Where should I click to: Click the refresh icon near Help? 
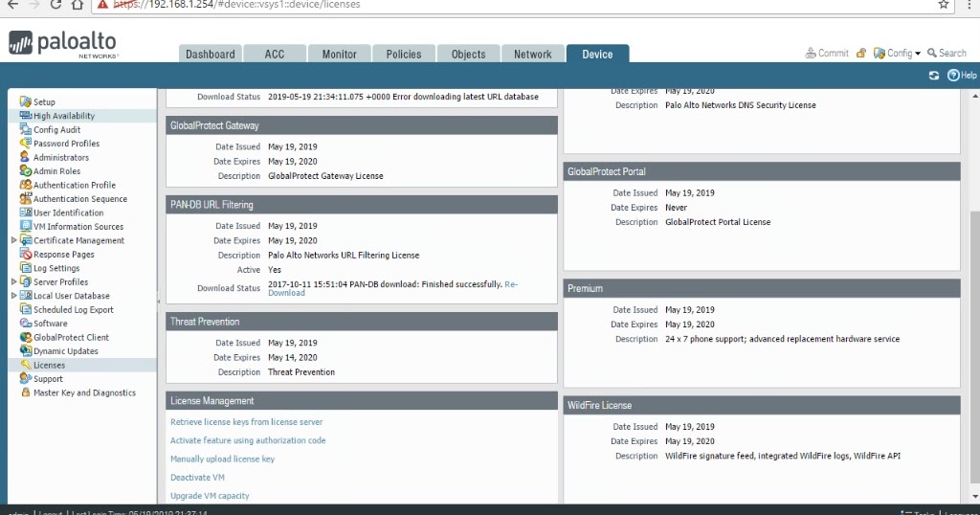(x=934, y=75)
